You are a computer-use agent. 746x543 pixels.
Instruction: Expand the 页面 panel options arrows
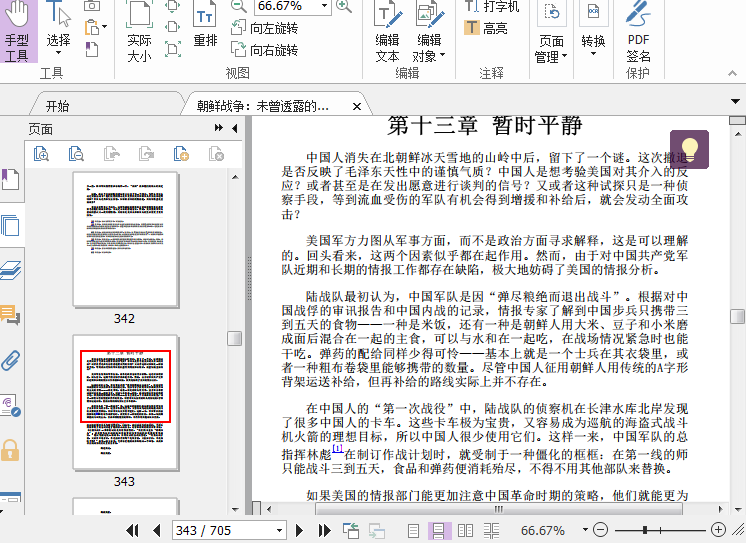(218, 128)
